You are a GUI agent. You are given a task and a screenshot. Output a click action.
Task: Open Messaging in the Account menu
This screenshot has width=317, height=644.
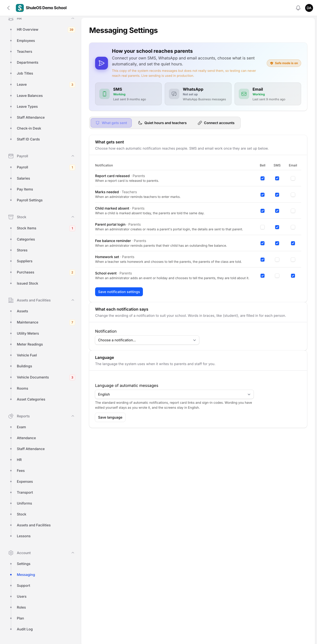[26, 574]
